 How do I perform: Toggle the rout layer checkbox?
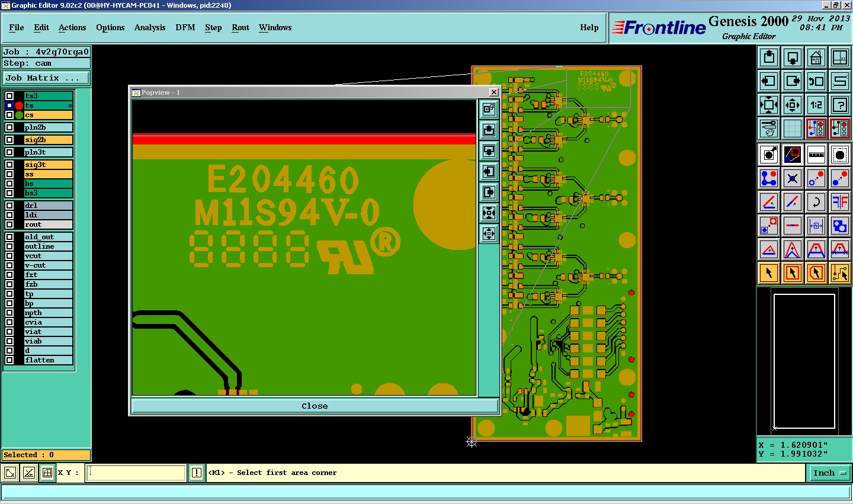click(x=9, y=224)
